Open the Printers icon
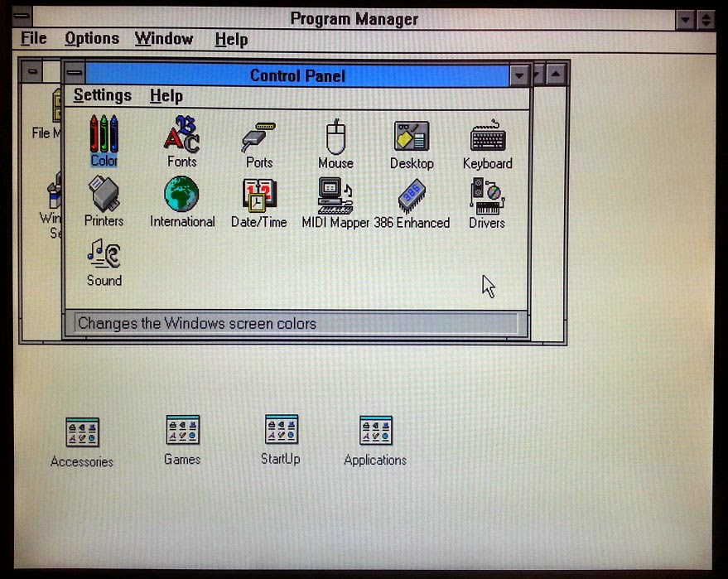This screenshot has width=728, height=579. pyautogui.click(x=103, y=197)
